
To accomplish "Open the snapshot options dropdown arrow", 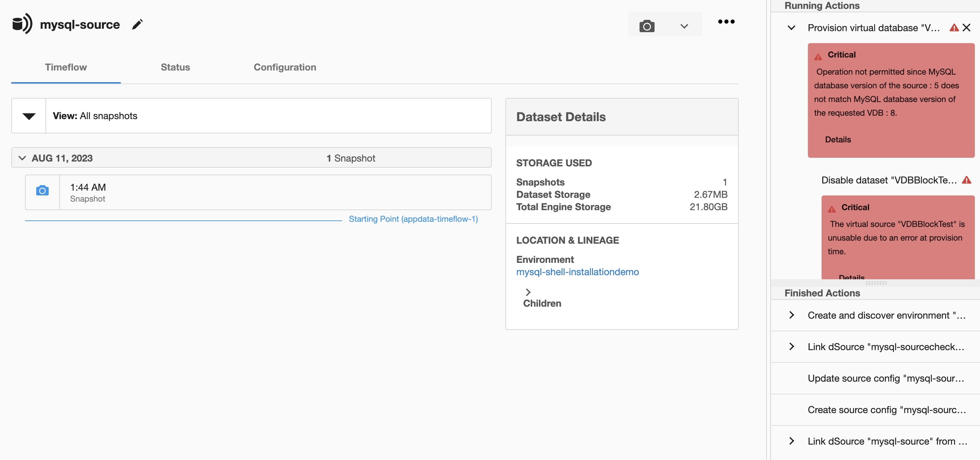I will pos(684,26).
